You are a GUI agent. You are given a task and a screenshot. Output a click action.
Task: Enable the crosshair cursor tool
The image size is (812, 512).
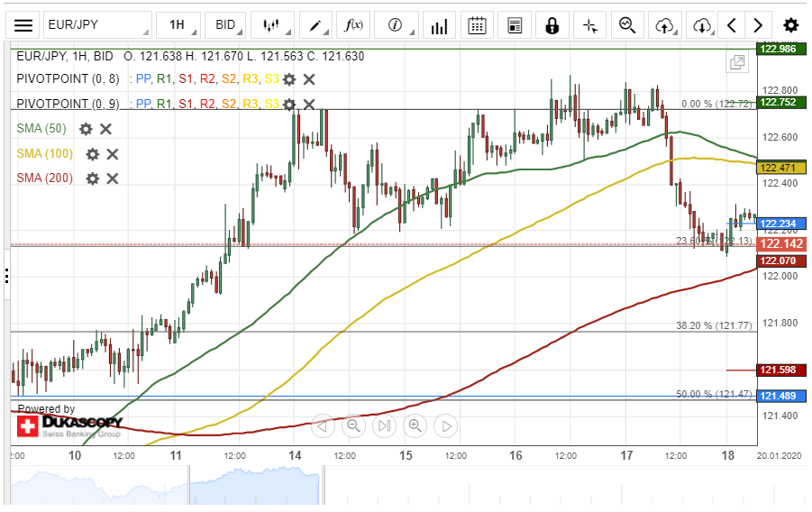pos(590,25)
